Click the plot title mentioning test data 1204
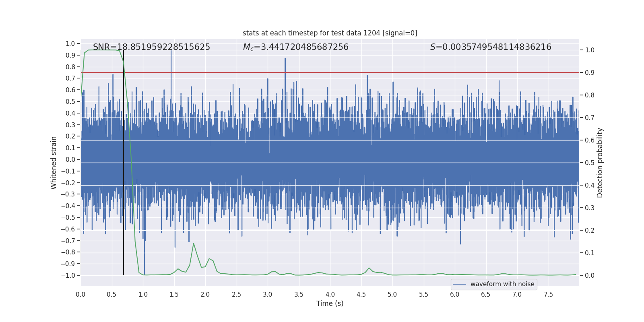The width and height of the screenshot is (644, 322). [x=330, y=33]
